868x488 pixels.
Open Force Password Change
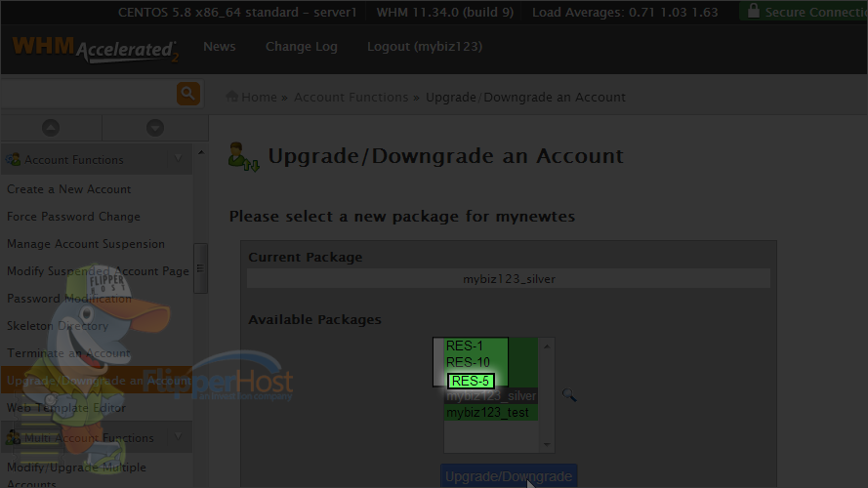coord(73,217)
